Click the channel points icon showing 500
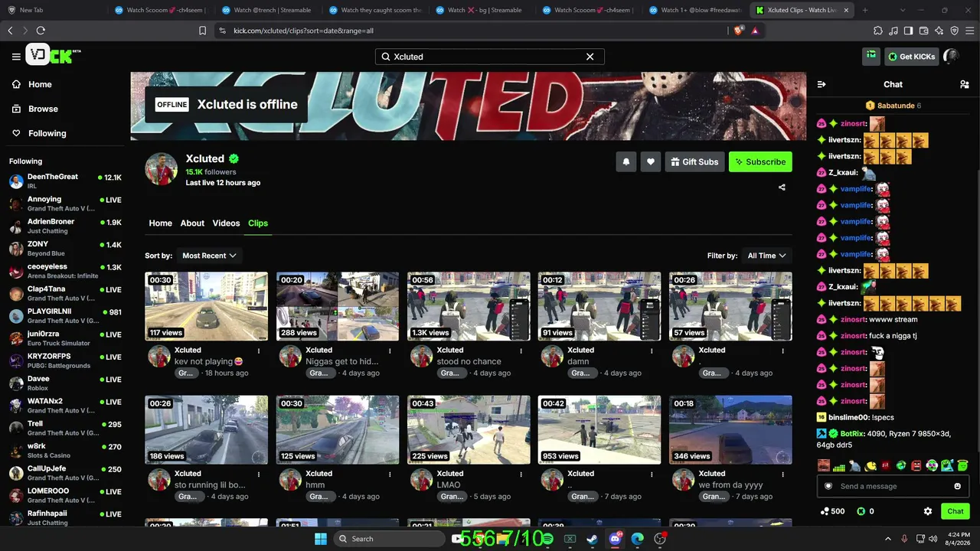 pos(825,511)
